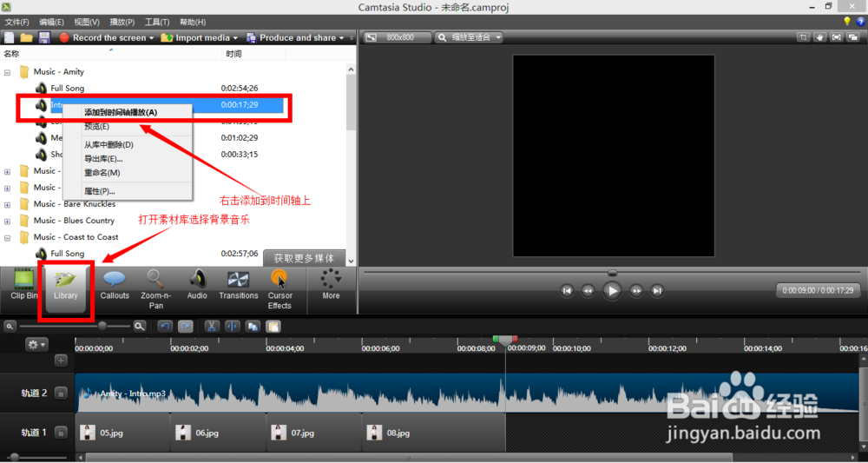Step backward in the preview
Viewport: 868px width, 463px height.
588,291
